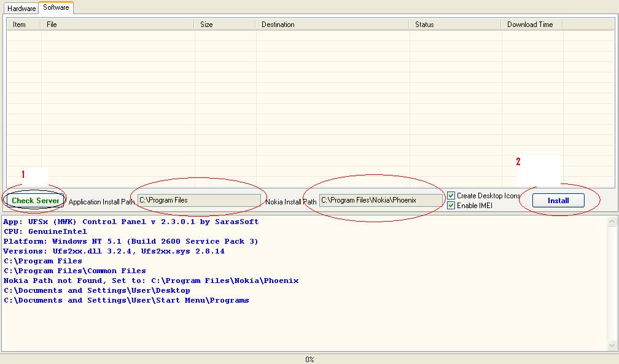Click the 'C:\Program Files\Common Files' log line
This screenshot has height=364, width=619.
point(75,271)
